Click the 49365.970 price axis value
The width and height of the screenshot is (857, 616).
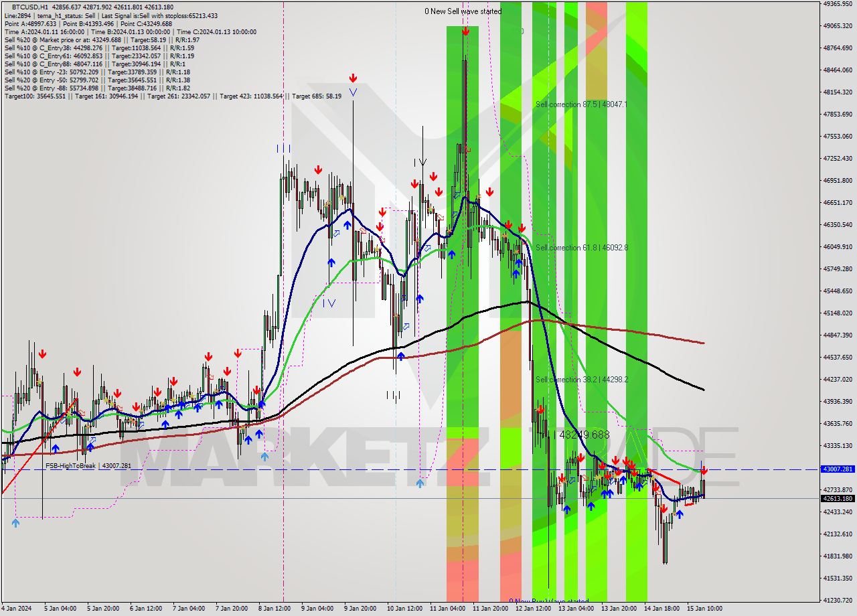(838, 4)
